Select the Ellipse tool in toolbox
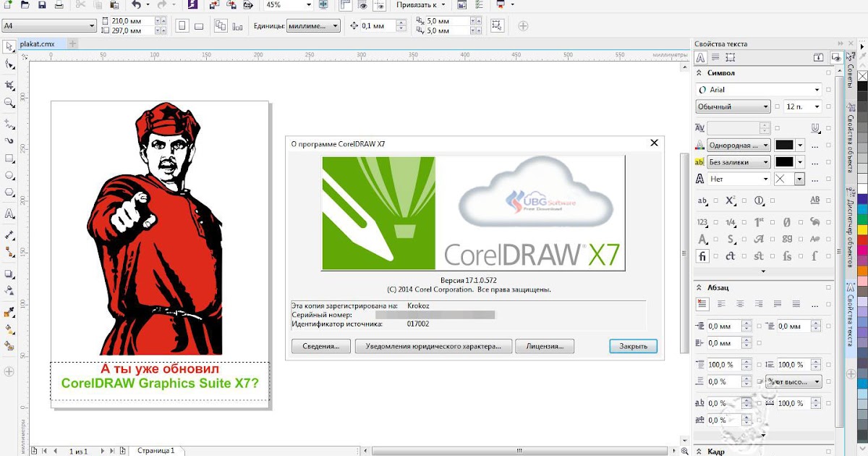Image resolution: width=868 pixels, height=456 pixels. point(9,175)
